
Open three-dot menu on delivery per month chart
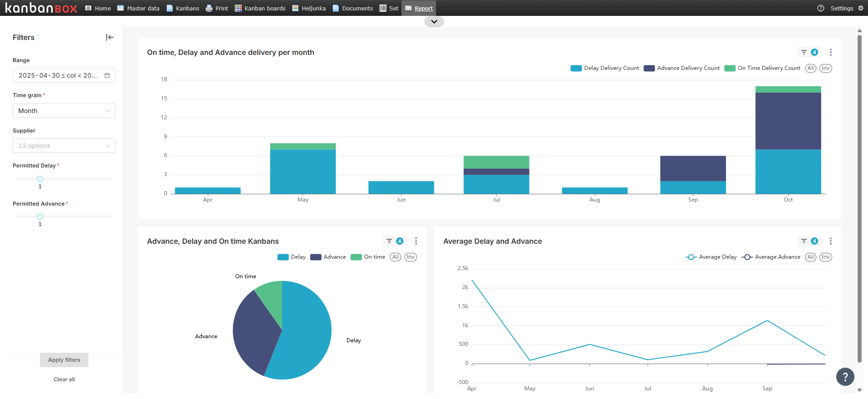coord(830,52)
